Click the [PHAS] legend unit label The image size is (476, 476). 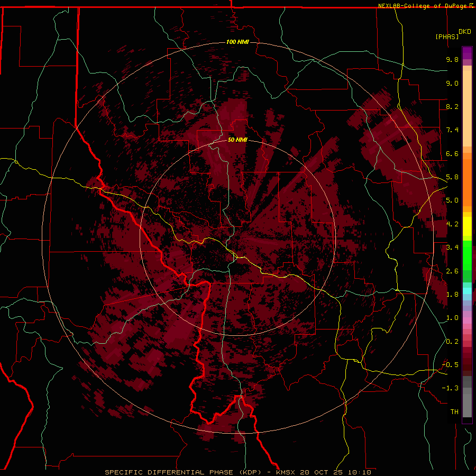(447, 36)
